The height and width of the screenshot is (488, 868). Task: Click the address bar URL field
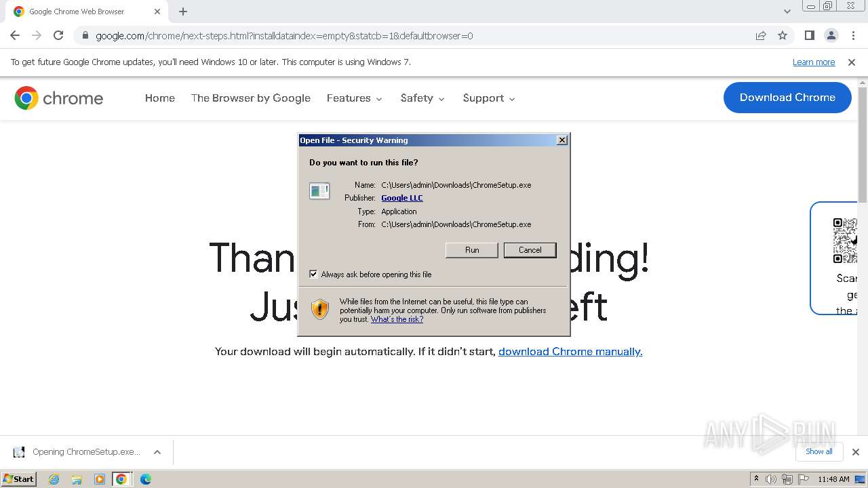coord(414,36)
